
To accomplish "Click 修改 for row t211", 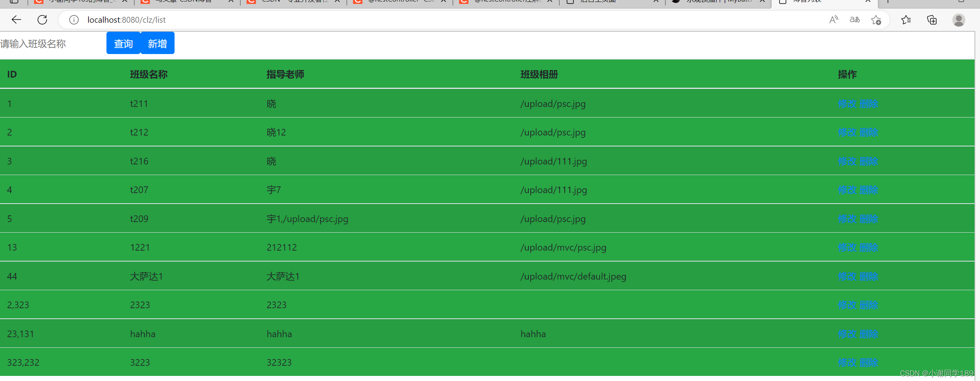I will point(847,104).
